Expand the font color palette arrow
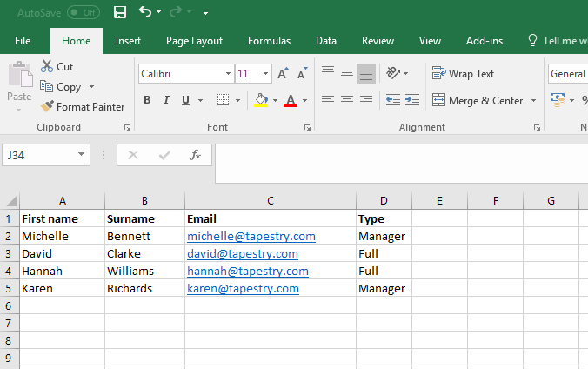Image resolution: width=588 pixels, height=369 pixels. (x=305, y=100)
